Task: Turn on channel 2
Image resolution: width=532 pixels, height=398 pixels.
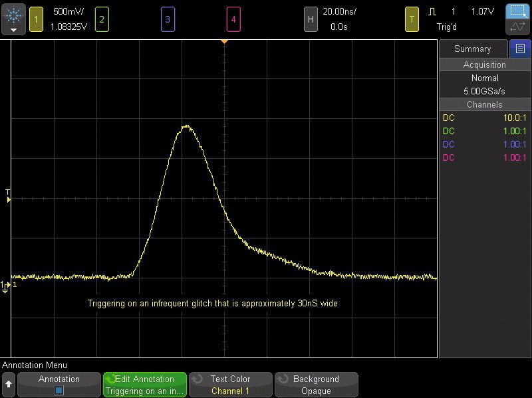Action: tap(102, 19)
